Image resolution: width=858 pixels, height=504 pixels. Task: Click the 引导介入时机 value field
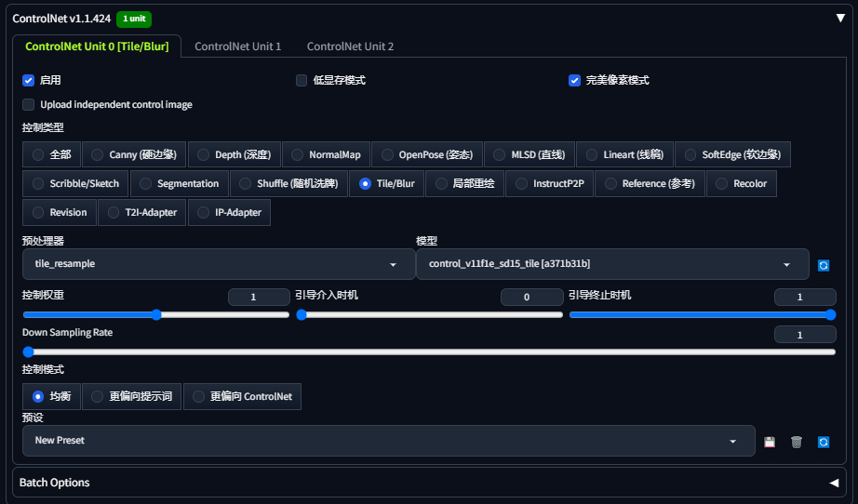(532, 297)
